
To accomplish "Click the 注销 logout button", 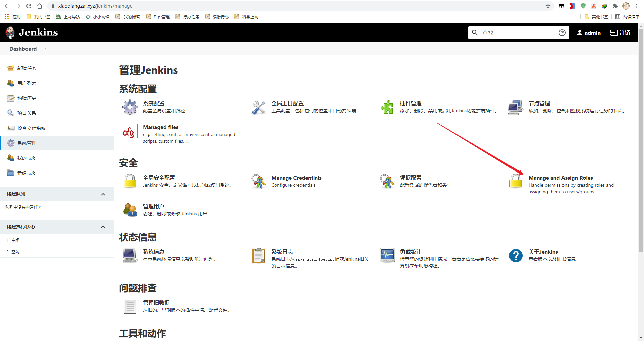I will [620, 33].
